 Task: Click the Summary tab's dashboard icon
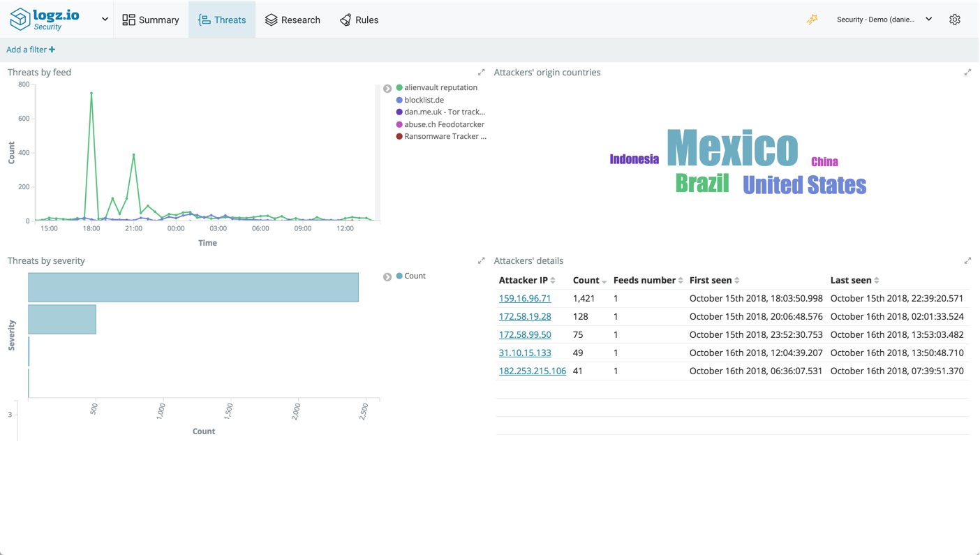coord(128,20)
